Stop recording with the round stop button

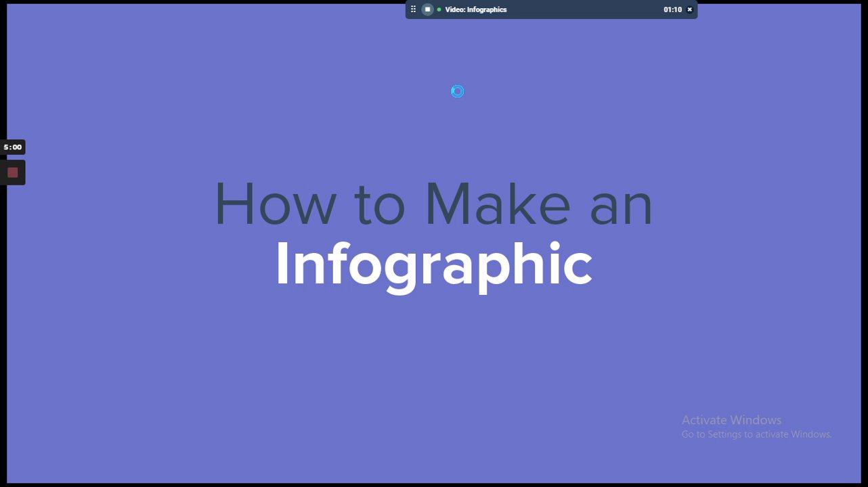[x=427, y=9]
